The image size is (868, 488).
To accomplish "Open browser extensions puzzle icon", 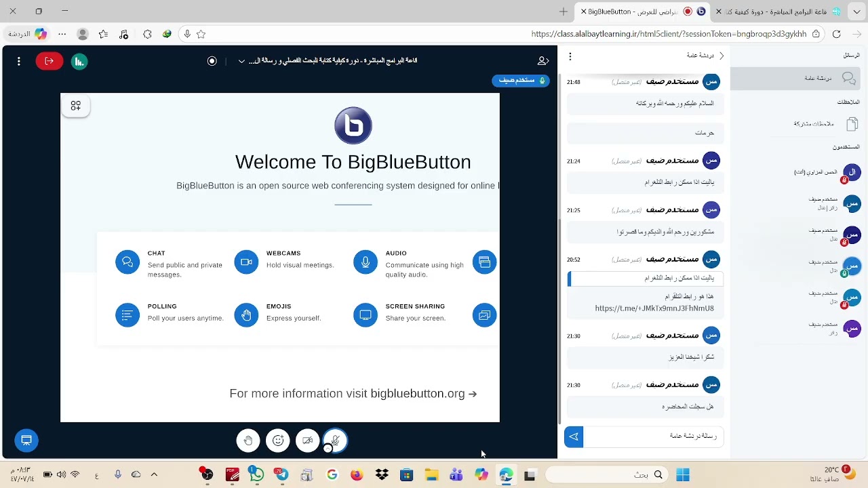I will 147,34.
